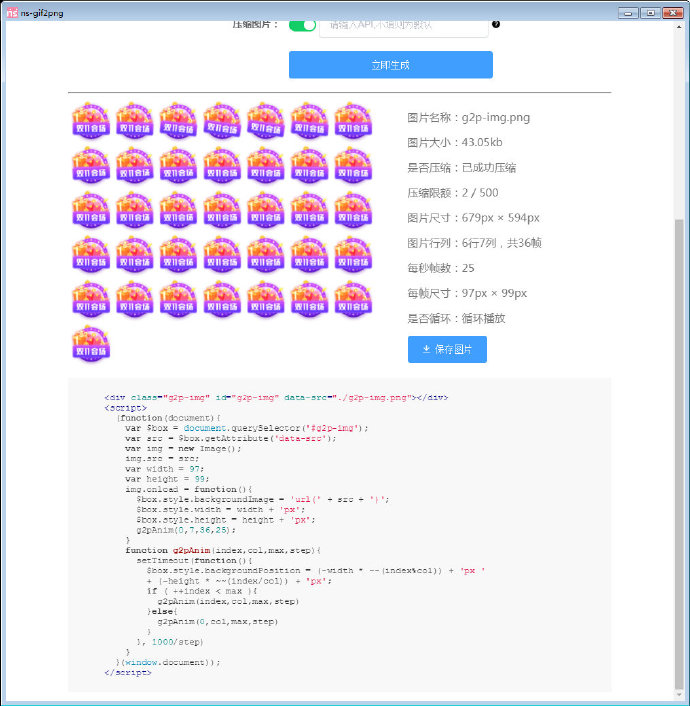Viewport: 690px width, 706px height.
Task: Click the scroll down arrow at the bottom
Action: click(x=679, y=695)
